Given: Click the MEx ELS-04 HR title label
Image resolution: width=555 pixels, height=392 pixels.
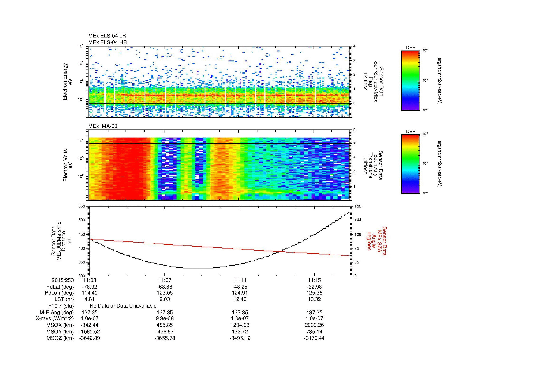Looking at the screenshot, I should pyautogui.click(x=107, y=42).
